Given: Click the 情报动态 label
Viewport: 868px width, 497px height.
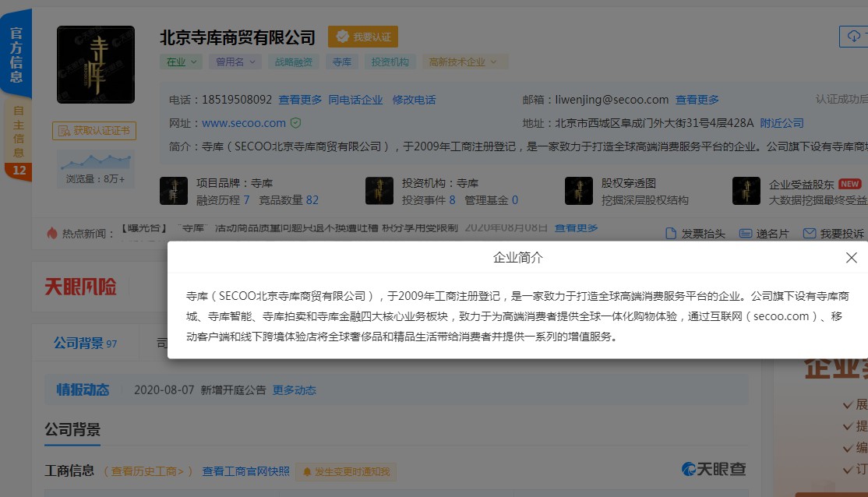Looking at the screenshot, I should [83, 389].
